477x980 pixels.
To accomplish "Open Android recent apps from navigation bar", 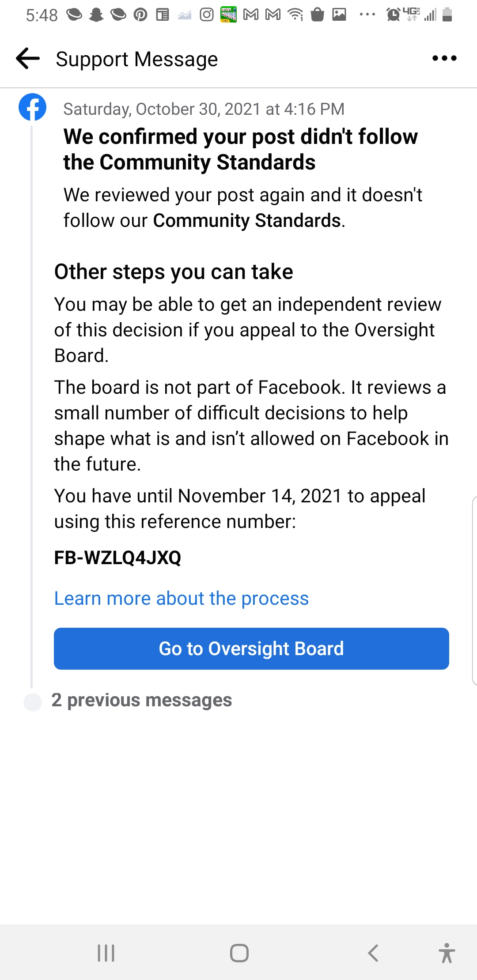I will click(x=106, y=953).
